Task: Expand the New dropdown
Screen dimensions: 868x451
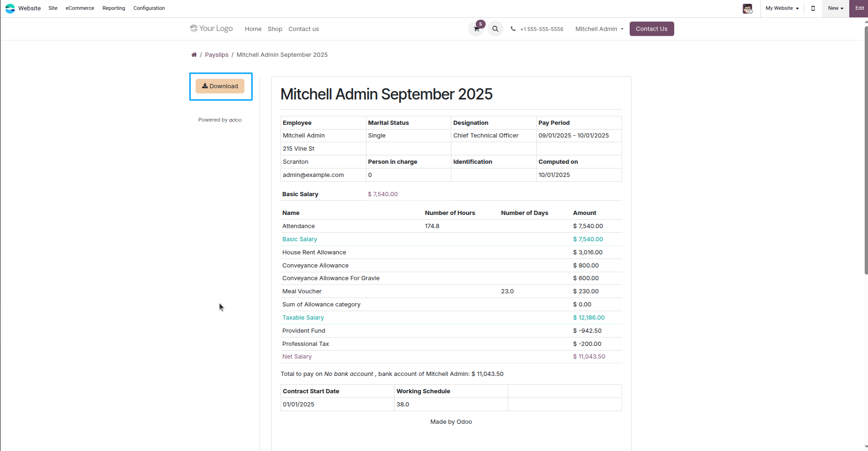Action: click(x=836, y=8)
